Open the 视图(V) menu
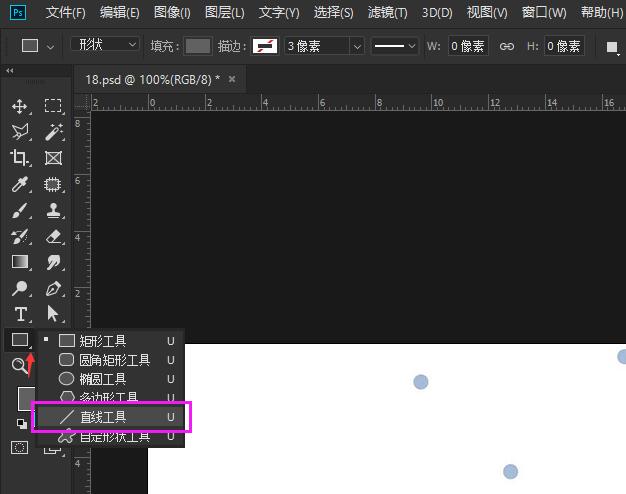The height and width of the screenshot is (494, 626). [x=487, y=13]
